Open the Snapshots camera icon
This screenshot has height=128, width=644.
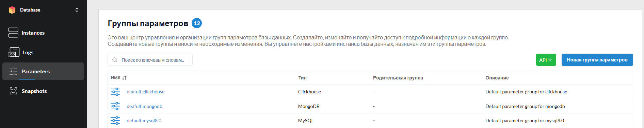tap(13, 91)
